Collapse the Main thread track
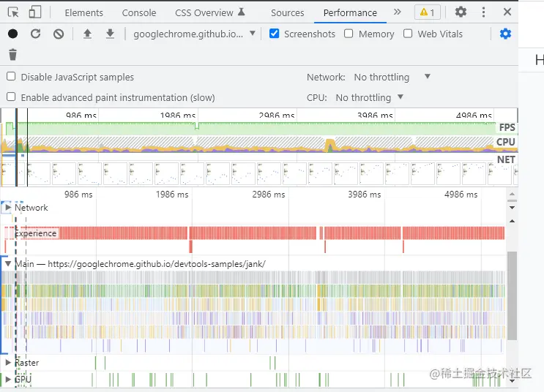 tap(8, 264)
